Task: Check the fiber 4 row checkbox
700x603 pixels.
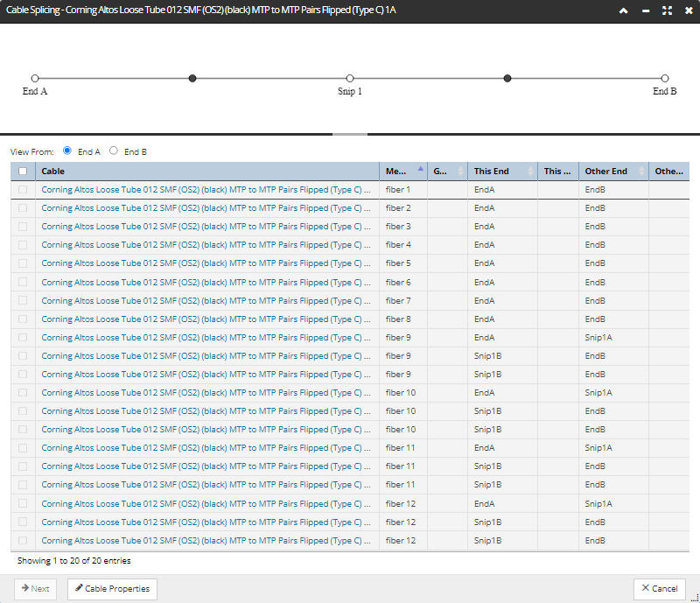Action: point(23,245)
